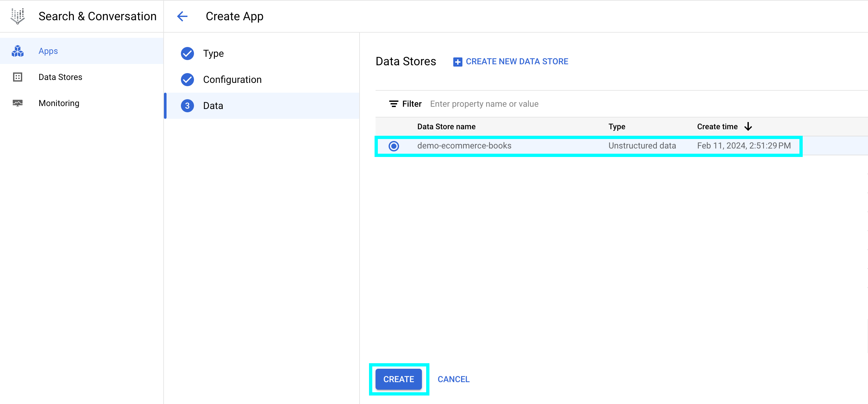The image size is (868, 404).
Task: Click the Type step checkmark icon
Action: (187, 54)
